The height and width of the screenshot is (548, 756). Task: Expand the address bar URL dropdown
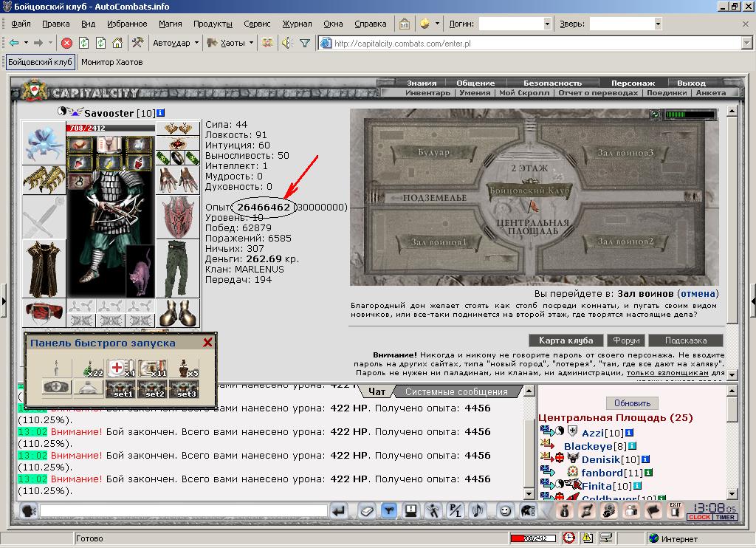(747, 44)
